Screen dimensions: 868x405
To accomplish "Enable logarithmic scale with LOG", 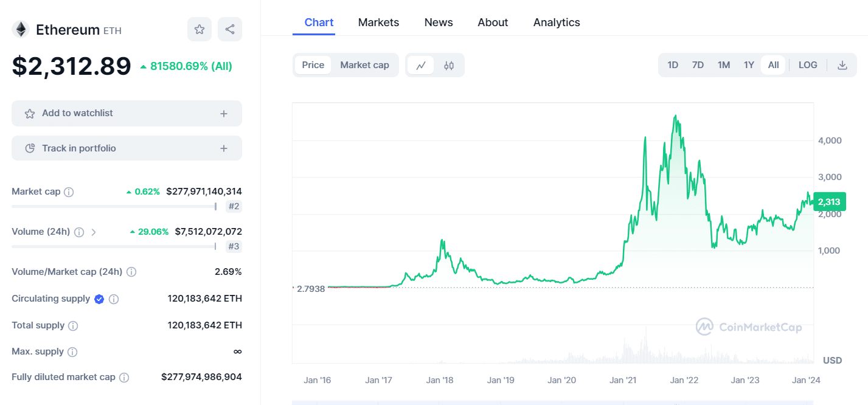I will [x=807, y=64].
